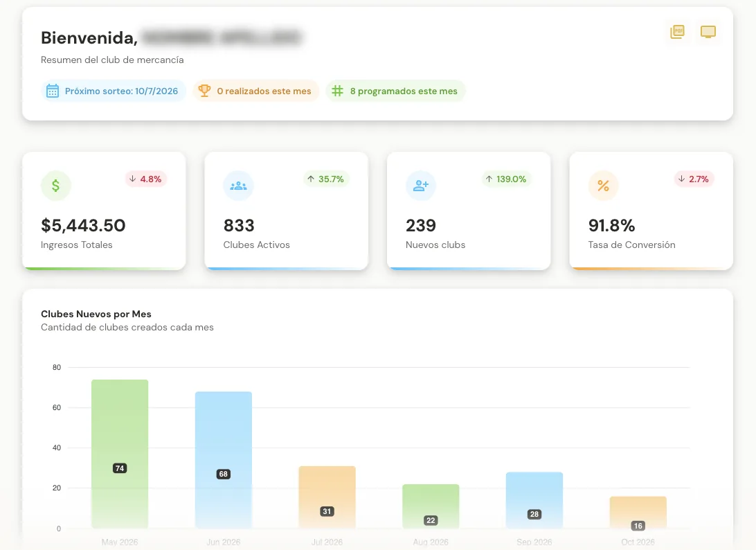Click the Nuevos clubs label
Image resolution: width=756 pixels, height=550 pixels.
[x=435, y=245]
